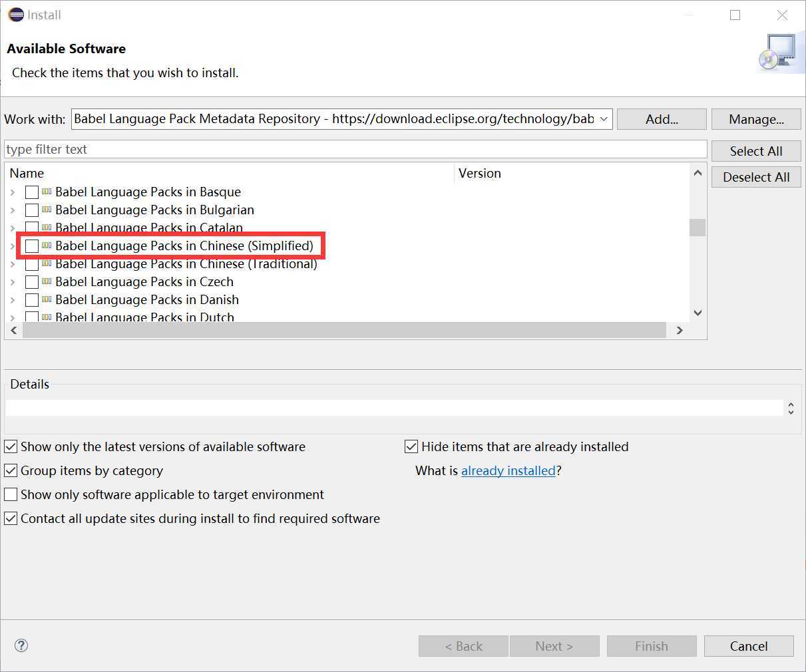Click the Cancel button

[749, 646]
